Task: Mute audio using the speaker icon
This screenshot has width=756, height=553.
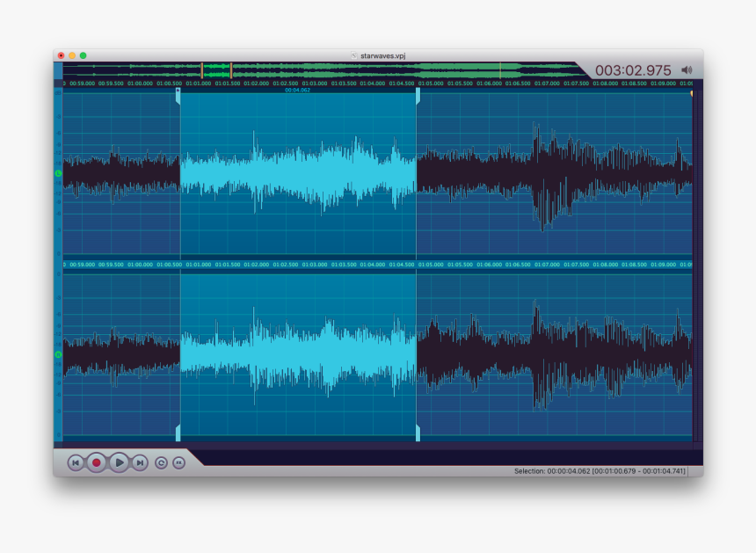Action: click(x=687, y=70)
